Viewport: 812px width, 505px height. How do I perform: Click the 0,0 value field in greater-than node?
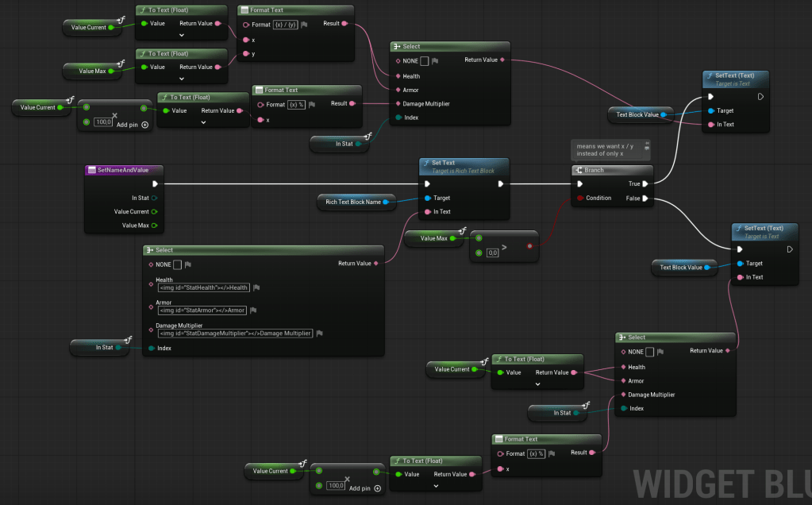tap(492, 252)
